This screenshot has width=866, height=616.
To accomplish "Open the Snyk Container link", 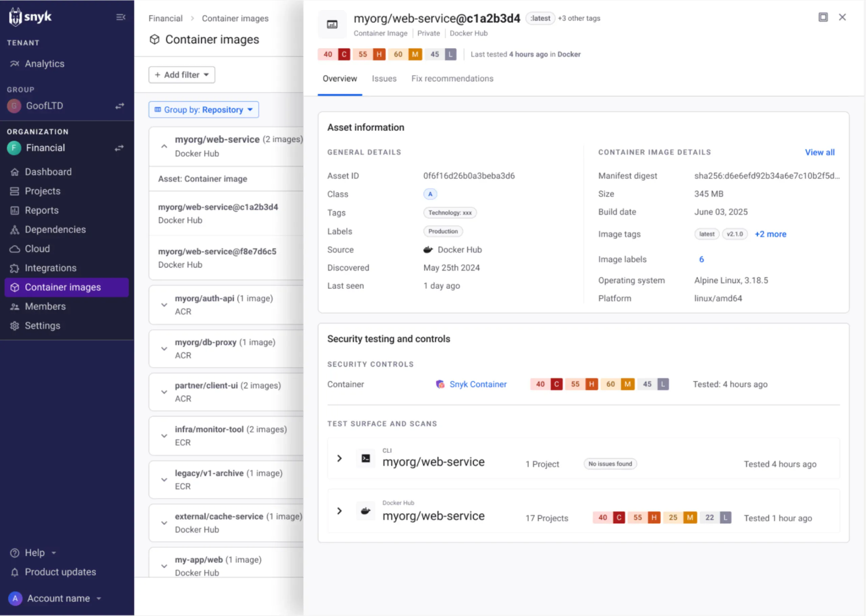I will click(x=478, y=384).
